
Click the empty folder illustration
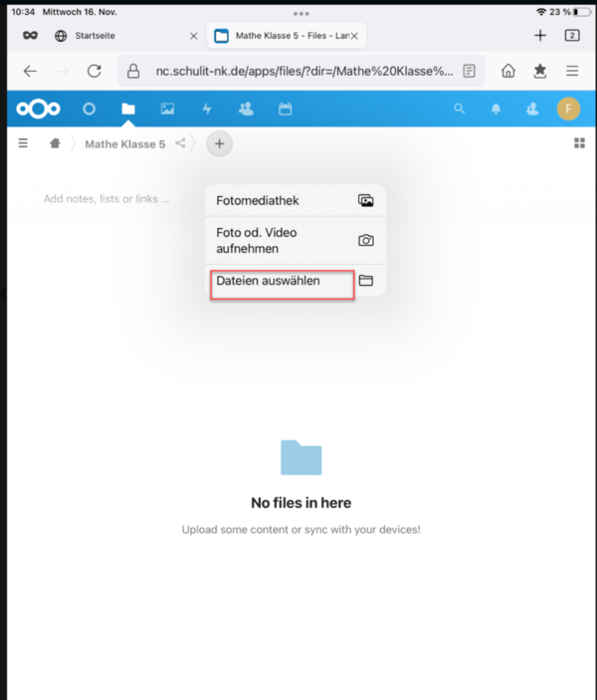(301, 458)
